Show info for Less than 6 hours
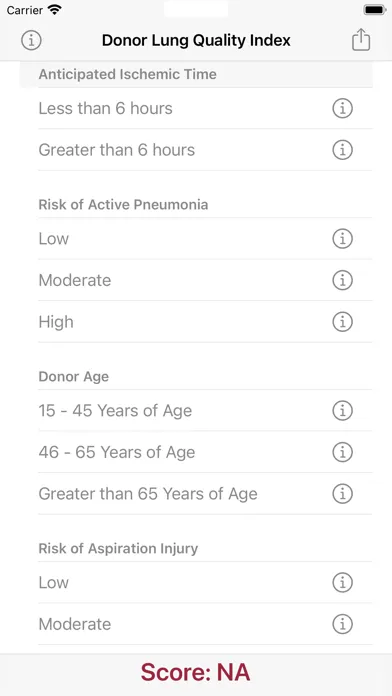Image resolution: width=392 pixels, height=696 pixels. click(342, 108)
